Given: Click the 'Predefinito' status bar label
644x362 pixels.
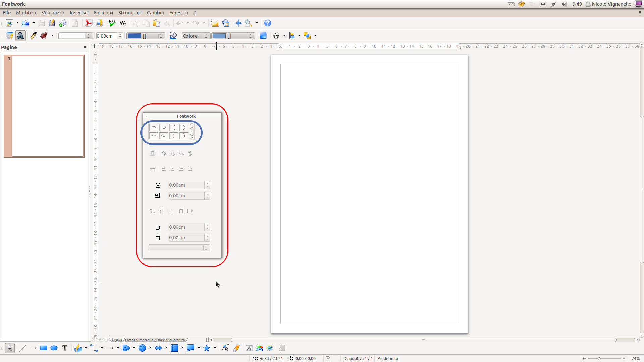Looking at the screenshot, I should click(387, 359).
